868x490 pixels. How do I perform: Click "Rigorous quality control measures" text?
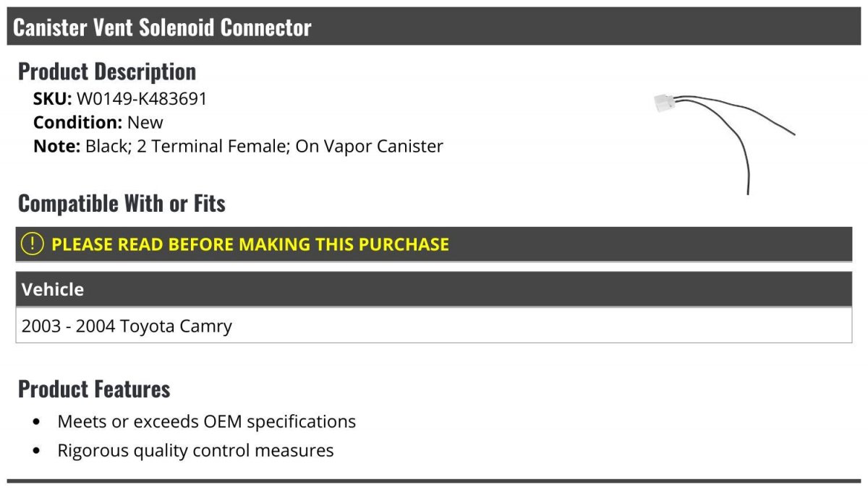[x=195, y=451]
